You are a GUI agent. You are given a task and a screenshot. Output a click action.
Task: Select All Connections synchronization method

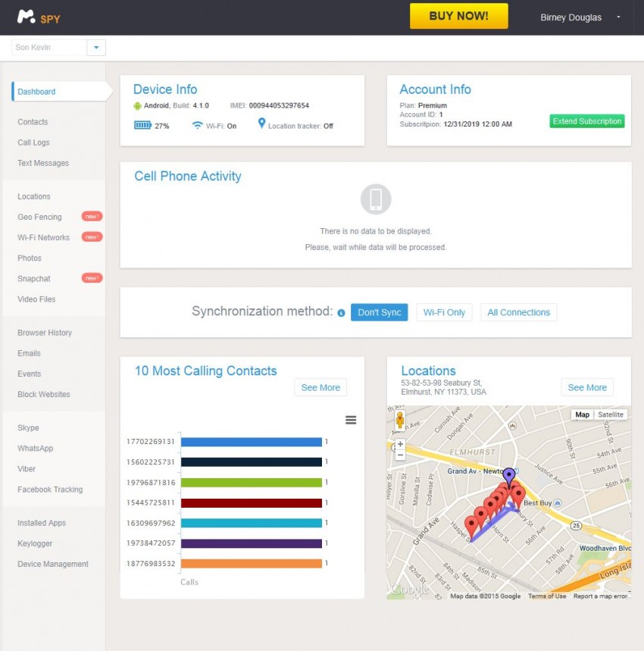[x=519, y=312]
